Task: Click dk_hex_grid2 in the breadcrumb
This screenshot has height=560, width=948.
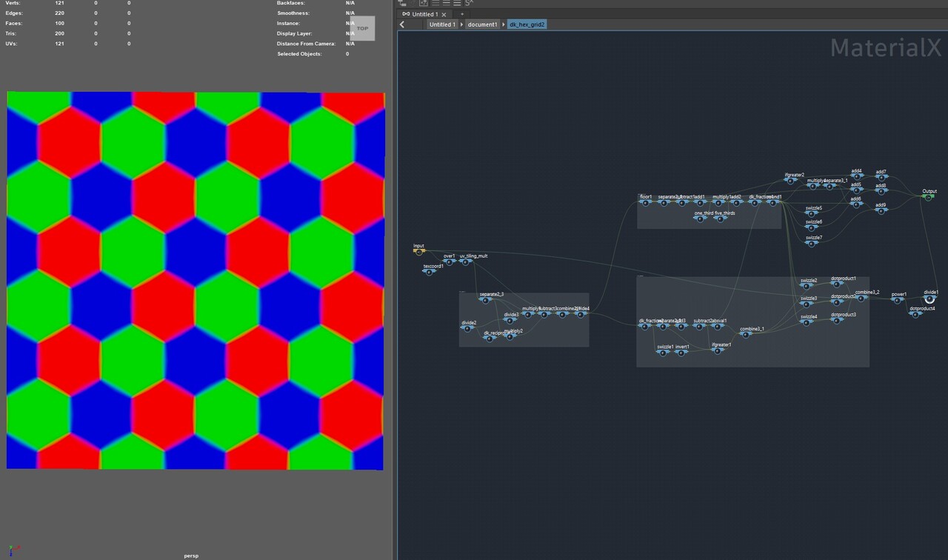Action: (527, 24)
